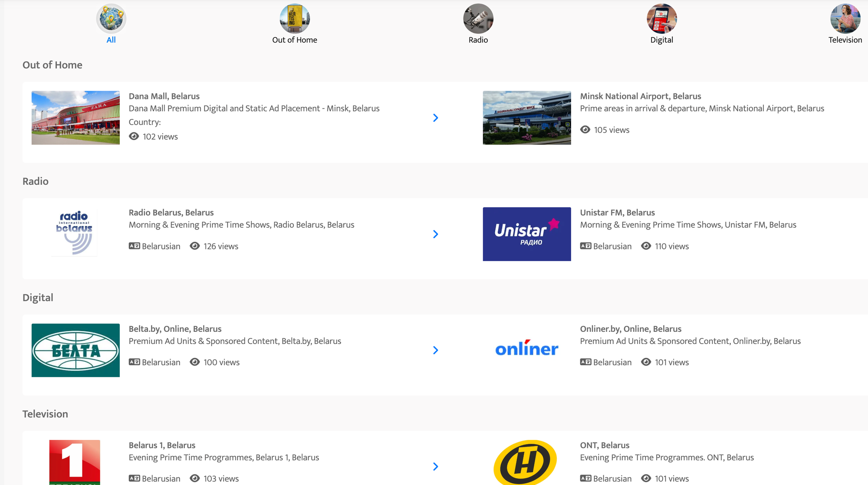
Task: Switch to the Radio tab label
Action: 478,40
